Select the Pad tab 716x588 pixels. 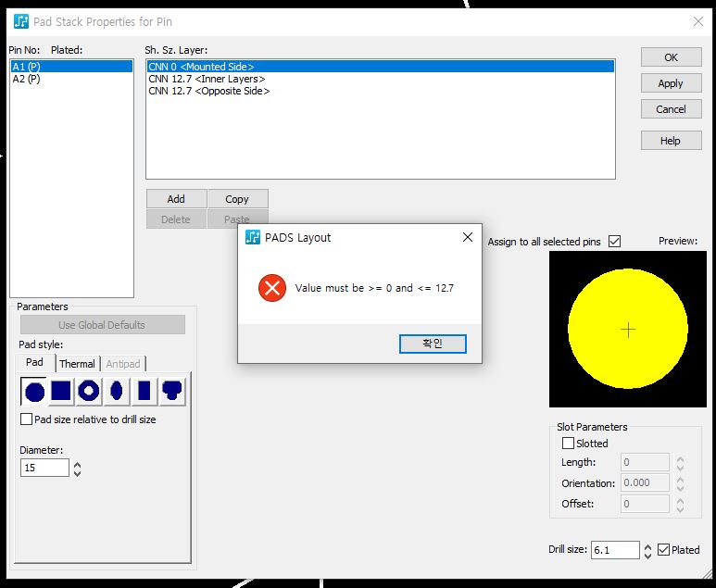click(x=34, y=363)
